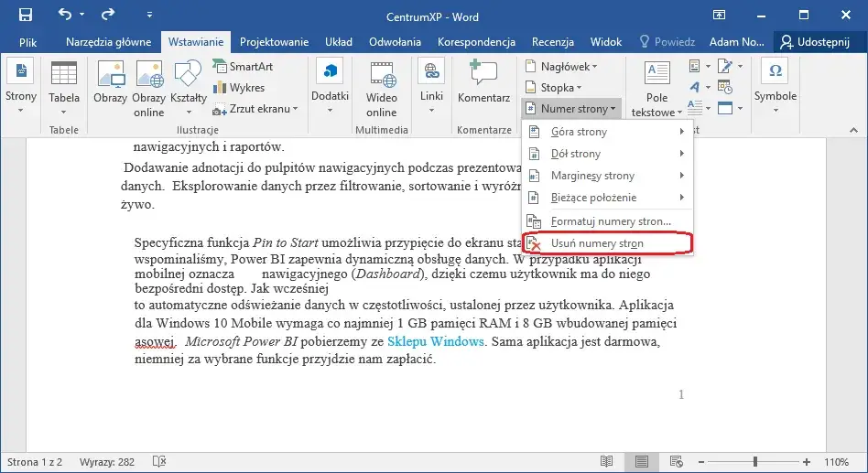The width and height of the screenshot is (868, 473).
Task: Click the misspelled word asowej
Action: [x=155, y=342]
